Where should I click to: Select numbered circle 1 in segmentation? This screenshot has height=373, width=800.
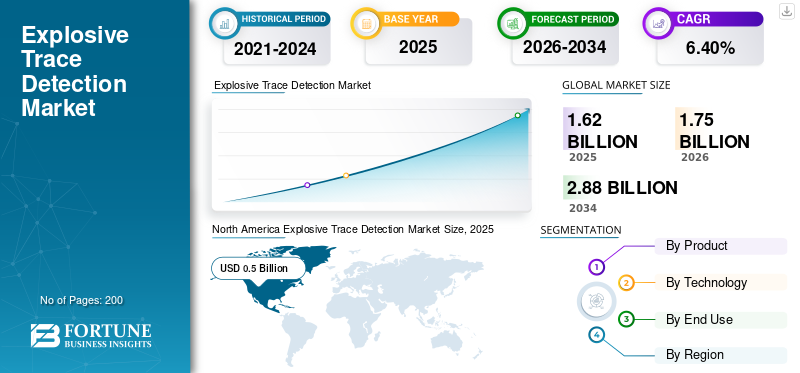(x=596, y=266)
